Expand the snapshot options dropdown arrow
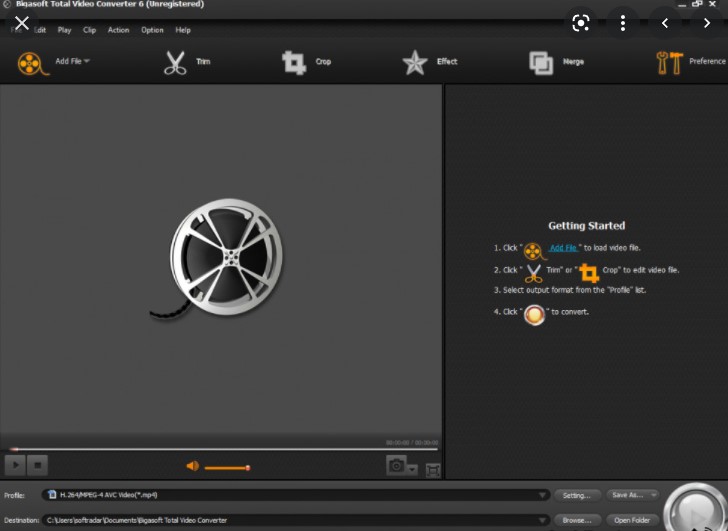 pyautogui.click(x=412, y=470)
